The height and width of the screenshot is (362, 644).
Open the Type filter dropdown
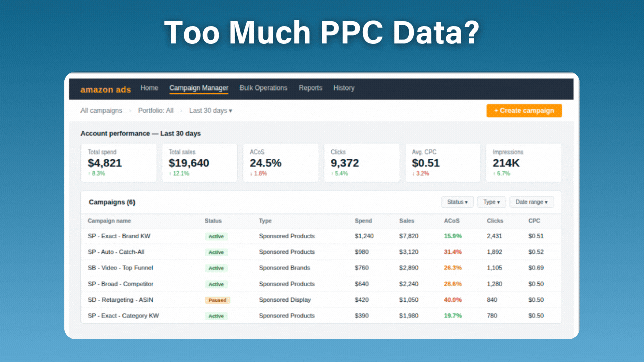[x=491, y=202]
